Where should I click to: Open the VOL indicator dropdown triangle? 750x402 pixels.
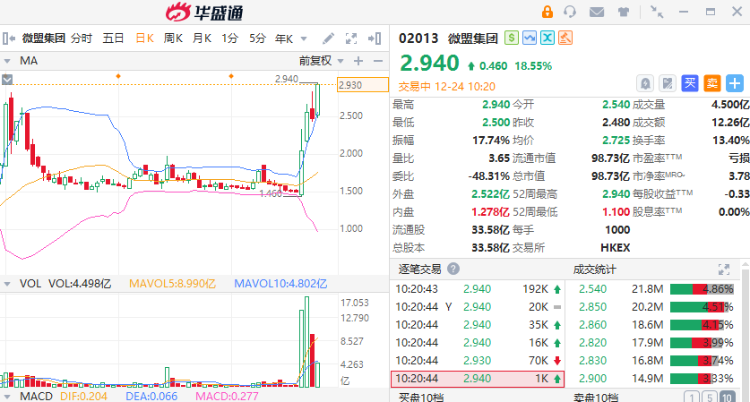[x=7, y=284]
